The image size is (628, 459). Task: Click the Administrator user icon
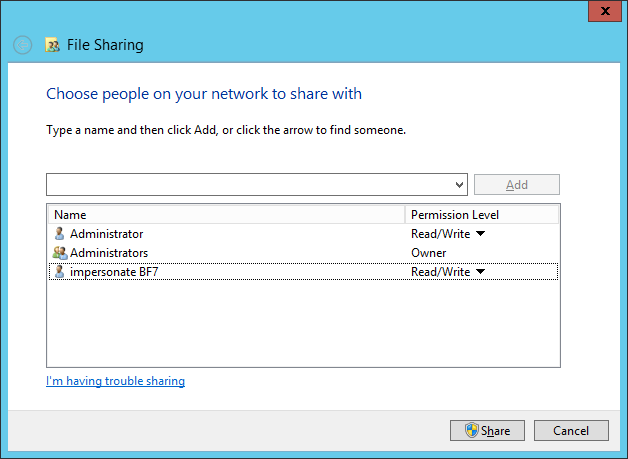point(60,234)
